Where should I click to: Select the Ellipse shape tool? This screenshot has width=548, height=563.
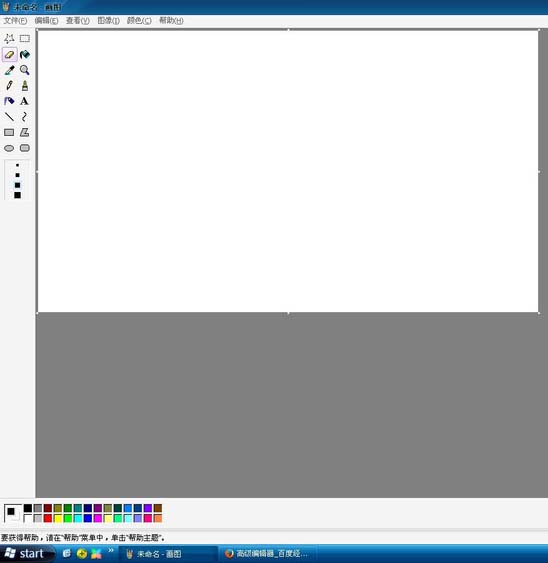(9, 148)
